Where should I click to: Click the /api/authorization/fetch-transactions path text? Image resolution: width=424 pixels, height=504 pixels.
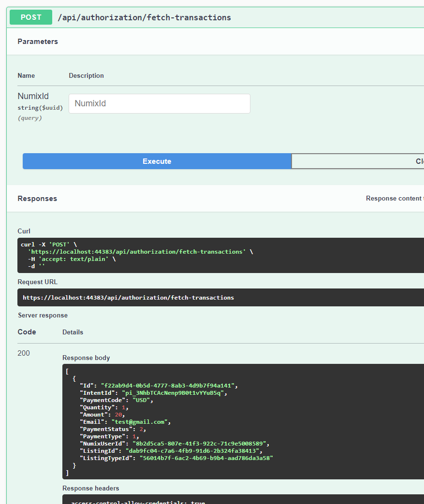click(144, 17)
